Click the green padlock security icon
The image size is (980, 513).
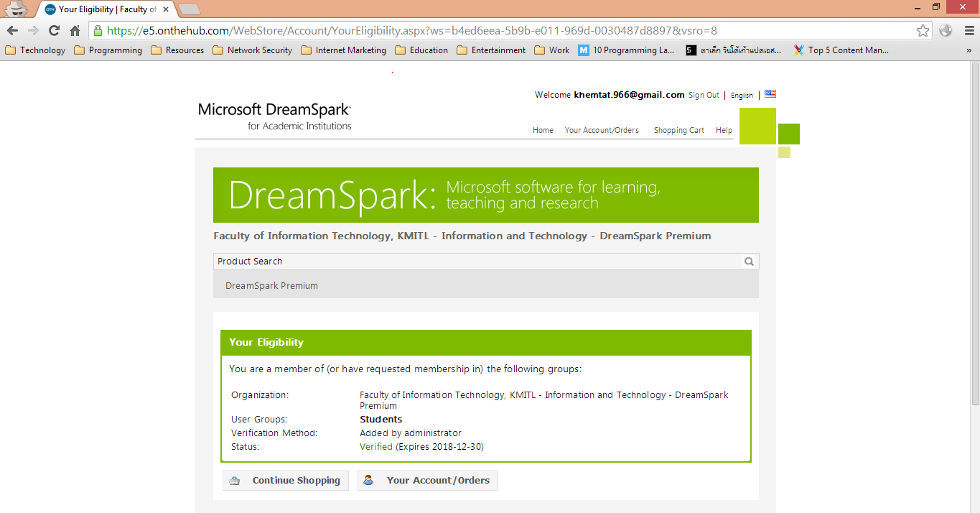click(98, 30)
